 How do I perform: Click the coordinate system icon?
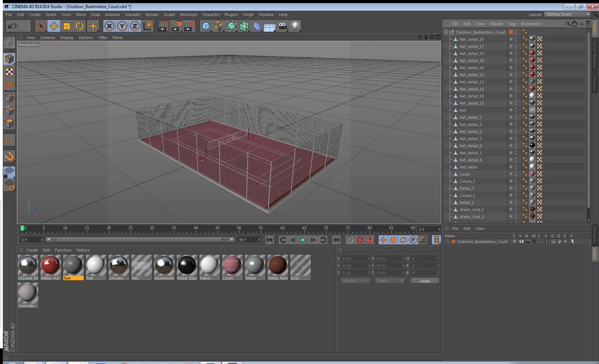pos(148,26)
